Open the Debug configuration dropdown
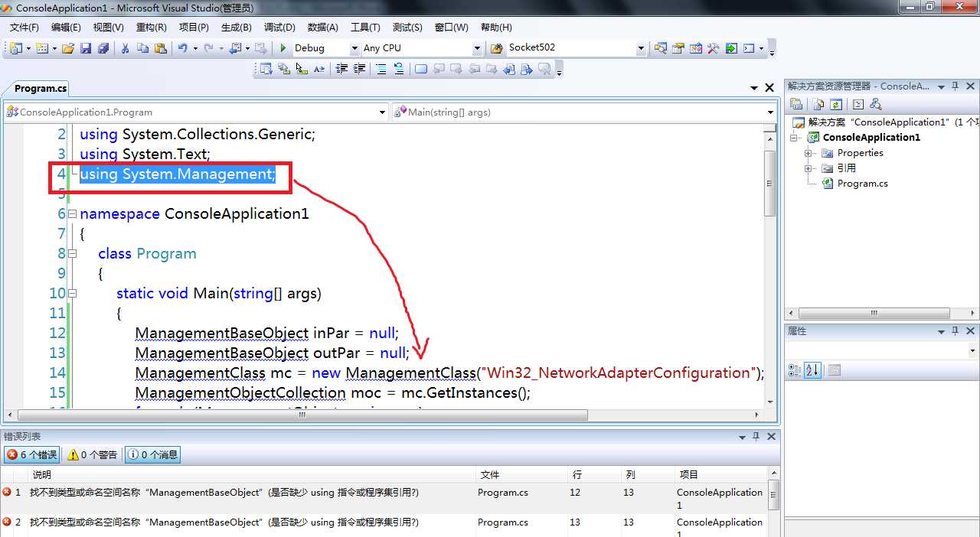The height and width of the screenshot is (537, 980). coord(354,47)
